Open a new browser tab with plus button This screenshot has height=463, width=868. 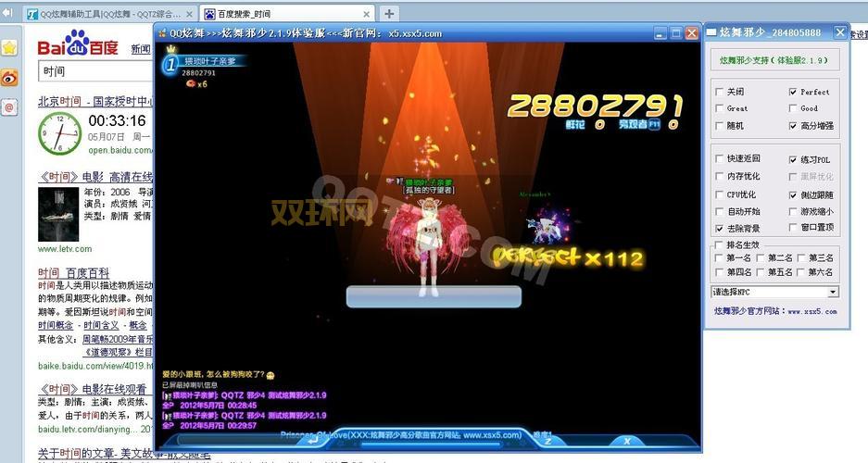388,14
